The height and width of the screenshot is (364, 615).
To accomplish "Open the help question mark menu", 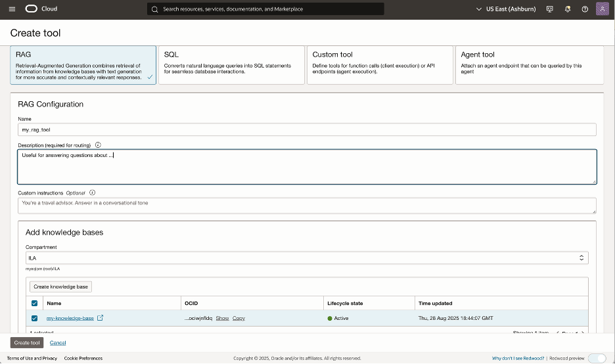I will 585,9.
